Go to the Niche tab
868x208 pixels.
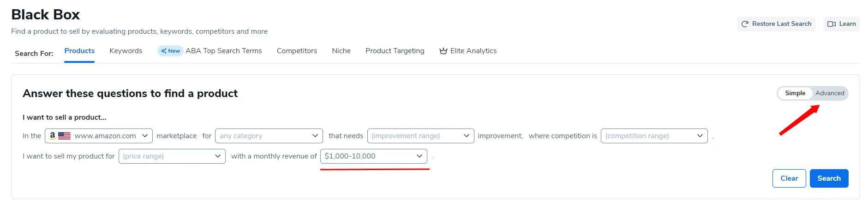point(341,51)
